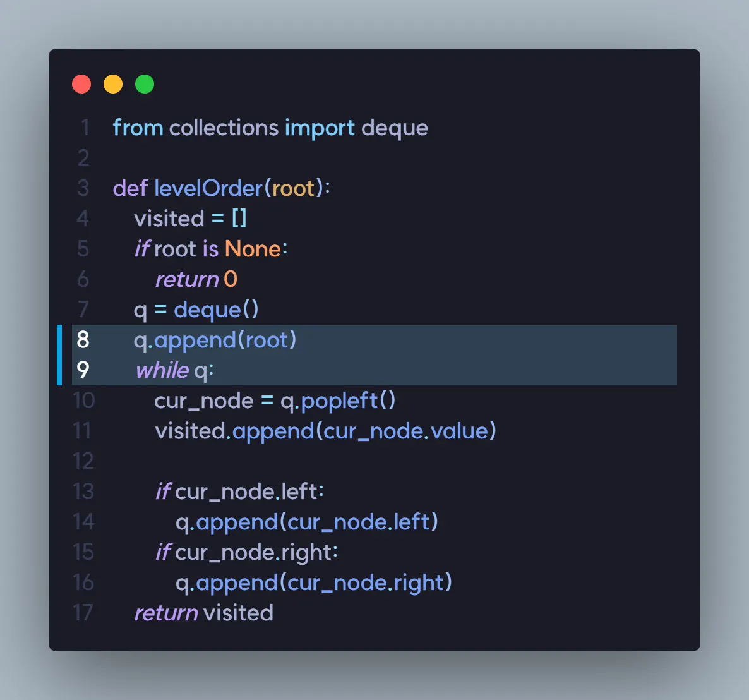This screenshot has width=749, height=700.
Task: Click the 'levelOrder' function name
Action: [208, 188]
